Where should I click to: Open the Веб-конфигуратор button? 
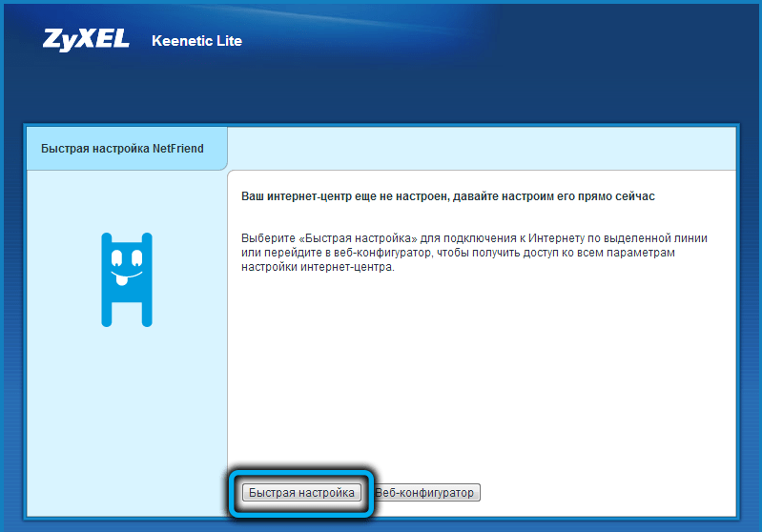(x=425, y=493)
